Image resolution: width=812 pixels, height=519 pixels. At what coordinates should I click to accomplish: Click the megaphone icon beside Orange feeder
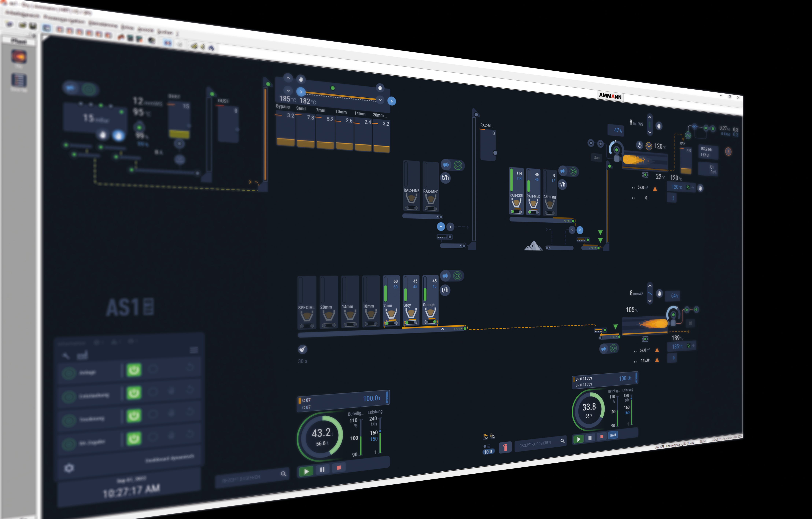pos(445,276)
